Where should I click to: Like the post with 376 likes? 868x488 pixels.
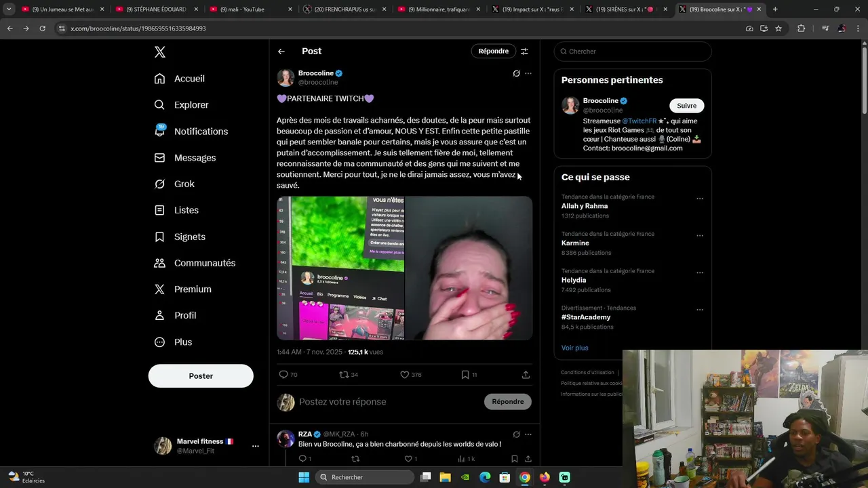pos(410,375)
